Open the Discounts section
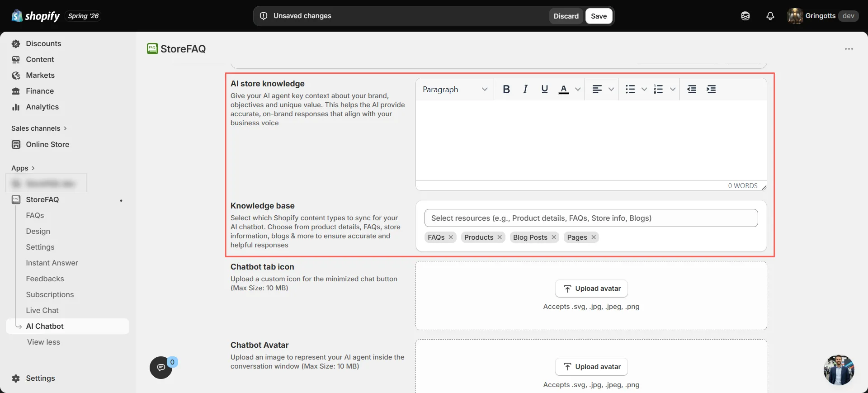The image size is (868, 393). tap(43, 43)
